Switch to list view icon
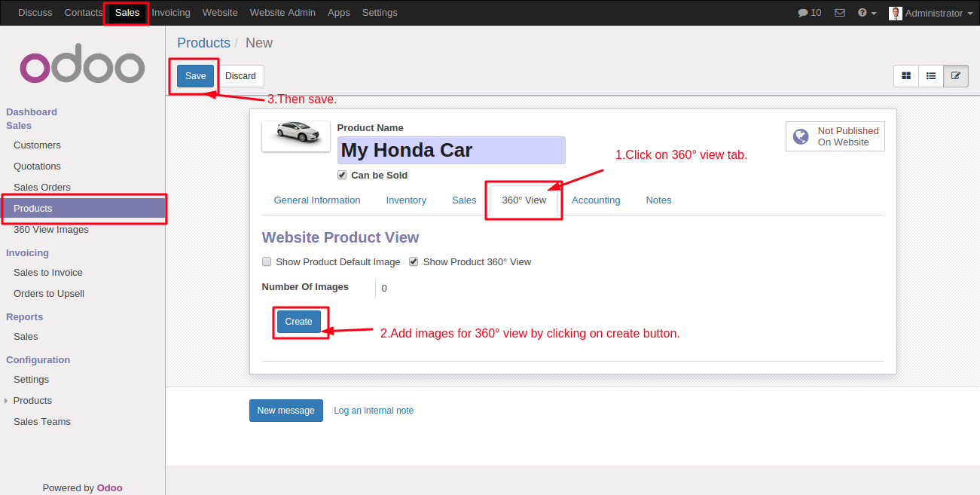980x495 pixels. (931, 76)
